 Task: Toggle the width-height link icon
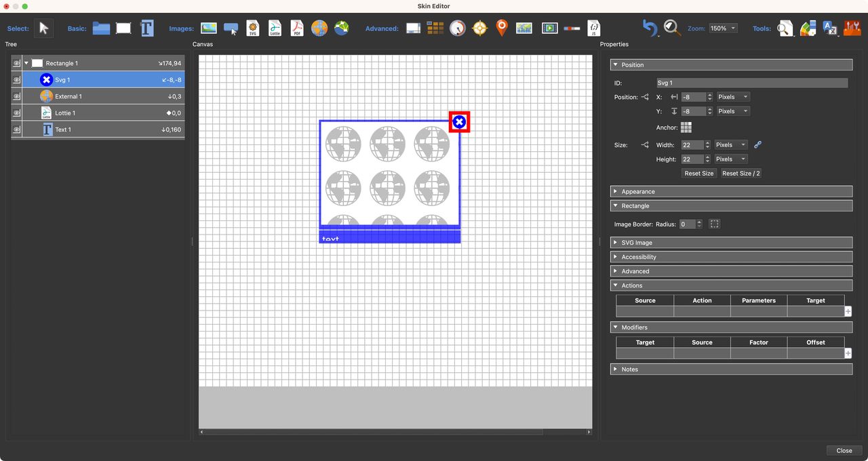[x=758, y=144]
